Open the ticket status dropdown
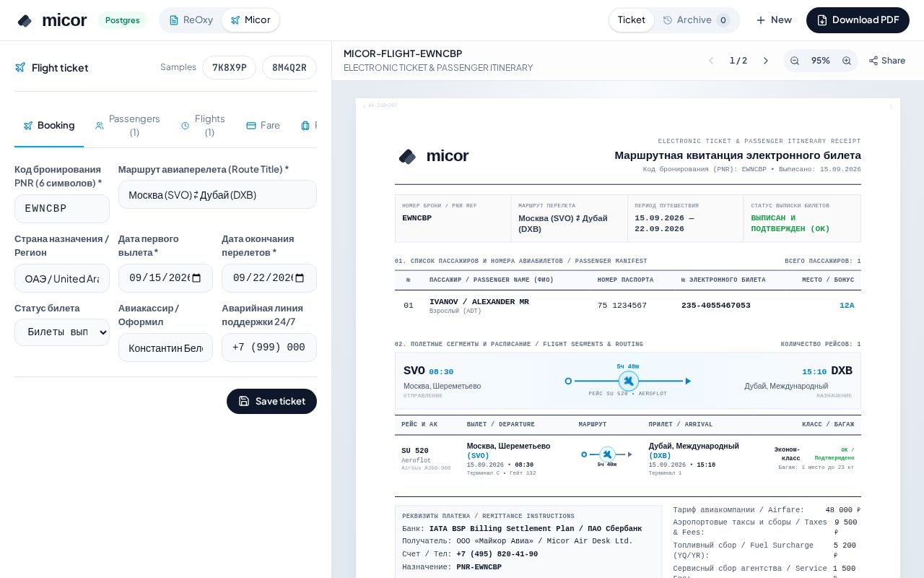The image size is (924, 578). pyautogui.click(x=62, y=332)
